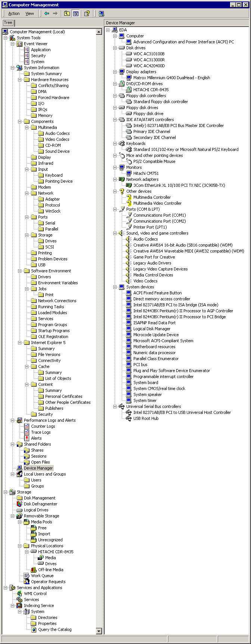Select System Summary in the tree

46,74
